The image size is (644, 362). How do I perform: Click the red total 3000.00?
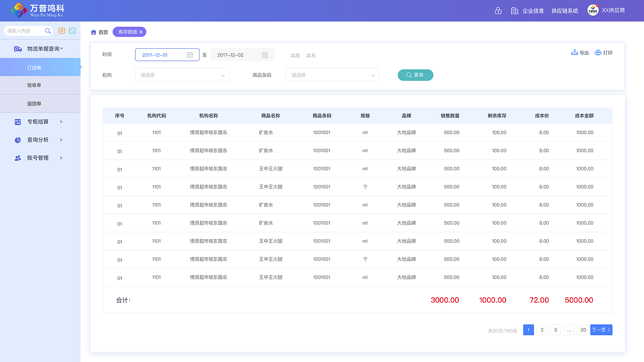coord(445,300)
